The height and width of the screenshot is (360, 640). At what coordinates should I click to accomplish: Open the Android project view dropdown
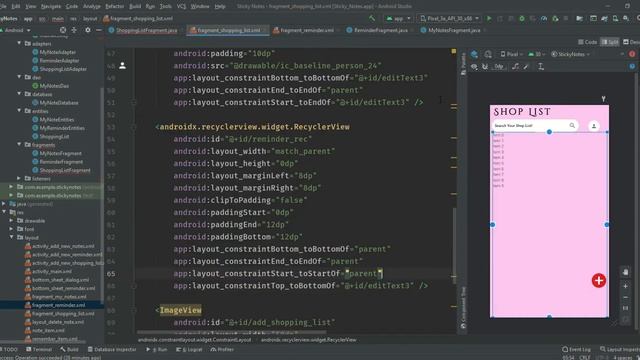click(16, 30)
